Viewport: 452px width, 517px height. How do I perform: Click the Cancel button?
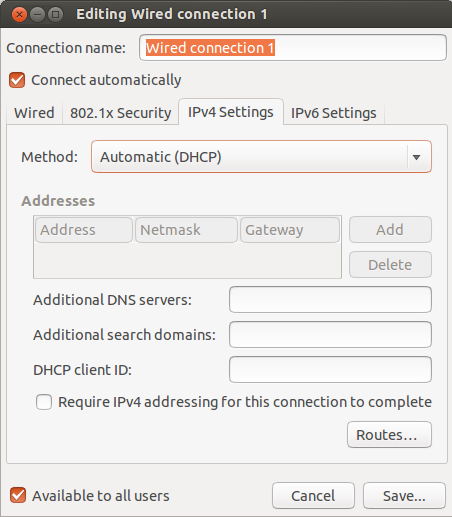pos(313,495)
